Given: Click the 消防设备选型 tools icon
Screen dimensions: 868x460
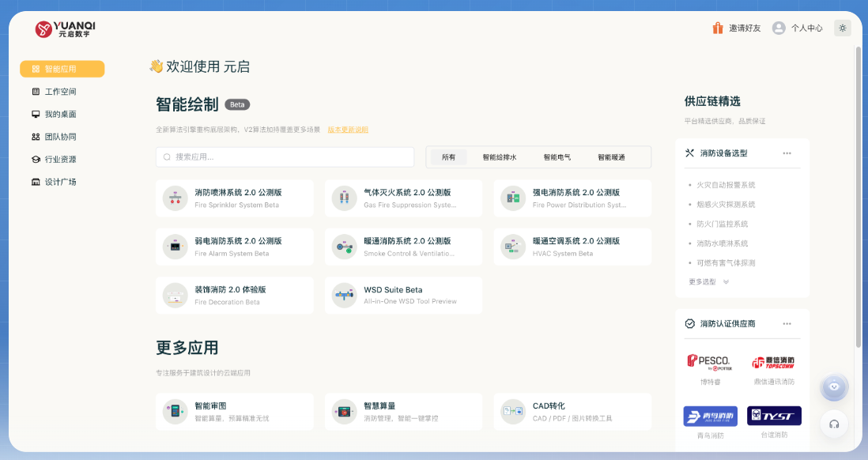Looking at the screenshot, I should pos(690,153).
